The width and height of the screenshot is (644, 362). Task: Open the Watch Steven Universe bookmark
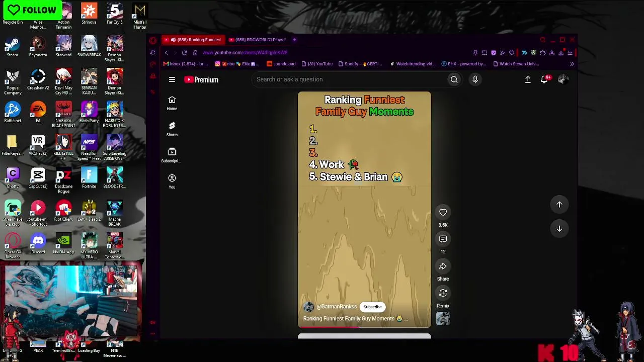(516, 64)
